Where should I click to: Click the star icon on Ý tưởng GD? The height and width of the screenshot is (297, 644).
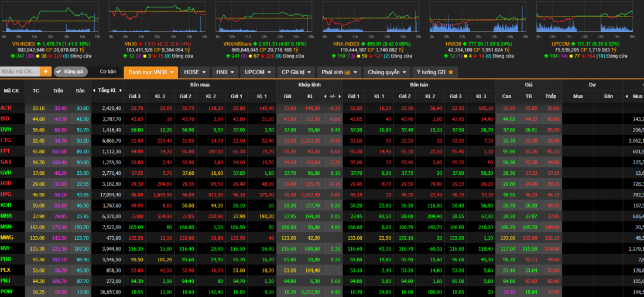click(450, 72)
